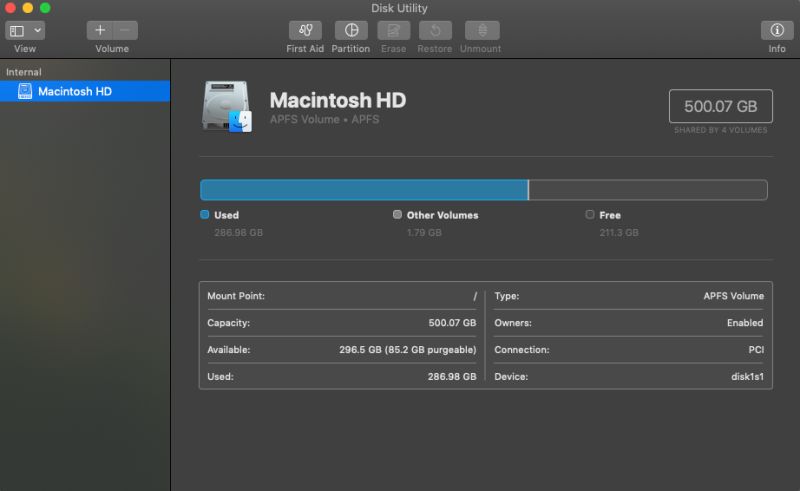Click the Restore toolbar icon

(x=435, y=30)
